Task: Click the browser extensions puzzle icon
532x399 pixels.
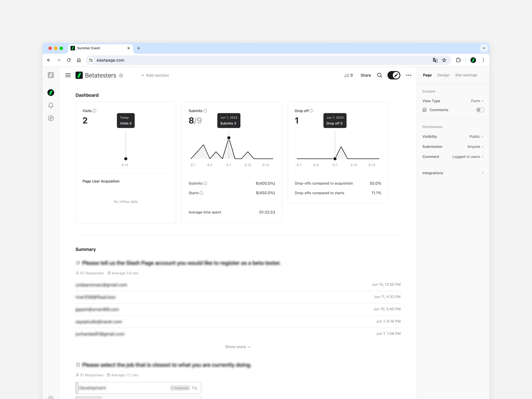Action: [458, 60]
